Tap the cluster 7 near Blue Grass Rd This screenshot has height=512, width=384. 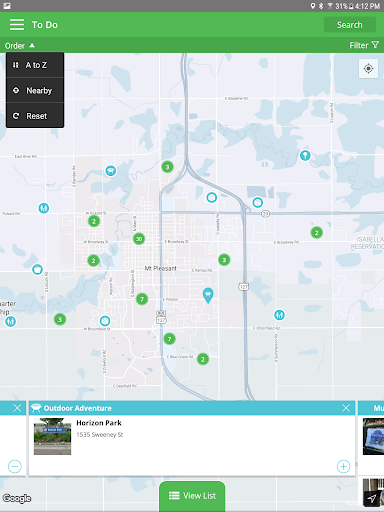click(170, 339)
